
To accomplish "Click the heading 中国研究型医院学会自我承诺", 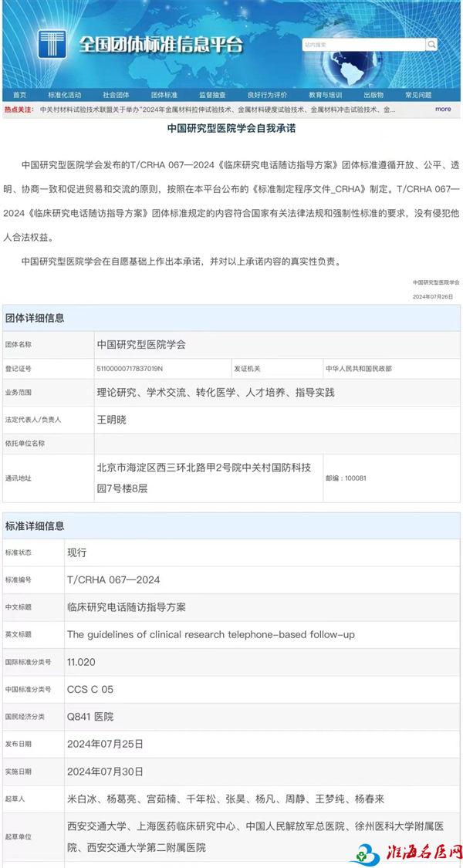I will click(x=231, y=128).
